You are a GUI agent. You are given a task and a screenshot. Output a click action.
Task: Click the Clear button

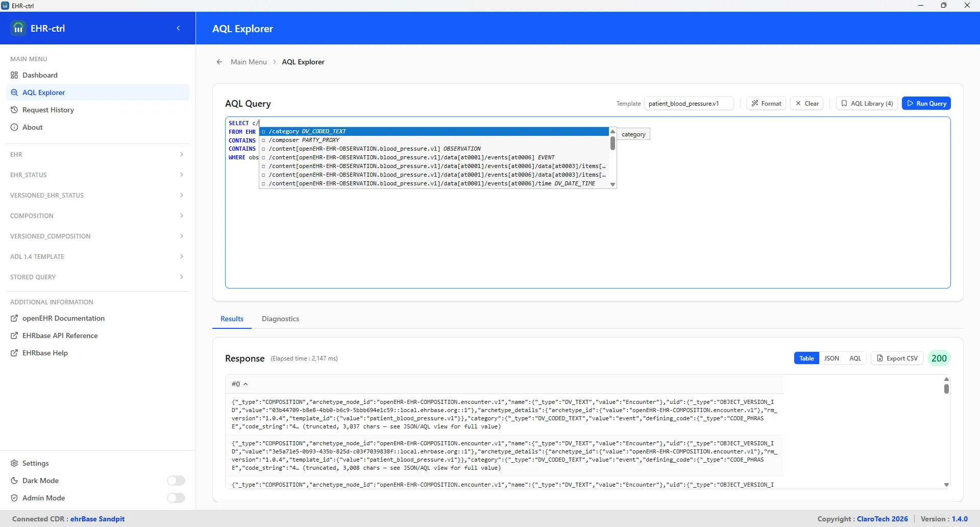coord(806,103)
